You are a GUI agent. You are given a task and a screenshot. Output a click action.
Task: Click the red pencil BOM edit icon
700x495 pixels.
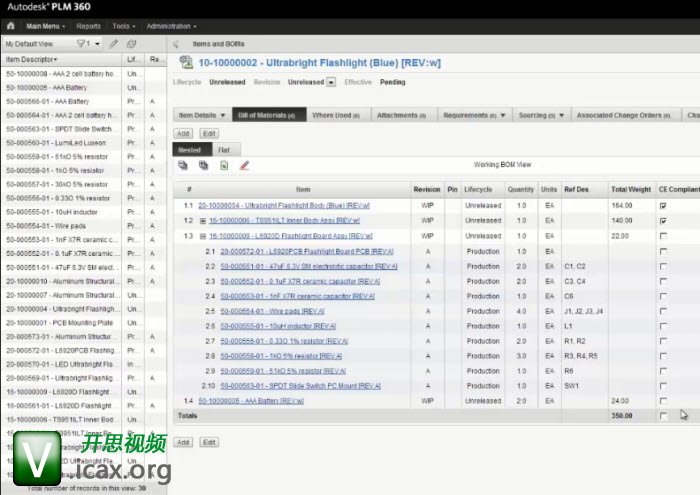coord(244,166)
